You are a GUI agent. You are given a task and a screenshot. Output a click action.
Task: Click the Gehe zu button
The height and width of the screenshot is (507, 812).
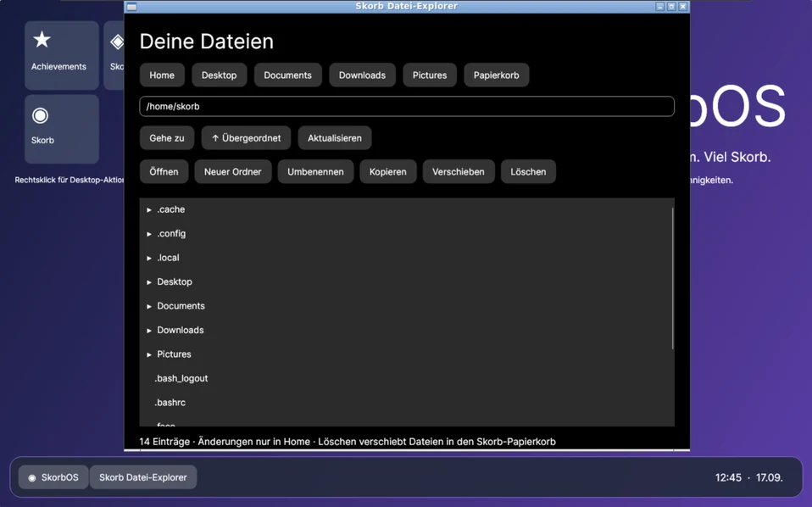(167, 138)
